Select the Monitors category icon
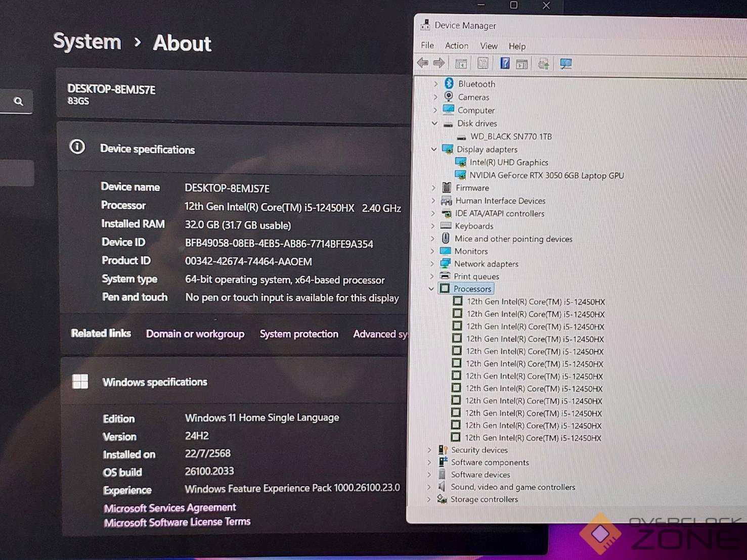This screenshot has width=747, height=560. coord(446,251)
